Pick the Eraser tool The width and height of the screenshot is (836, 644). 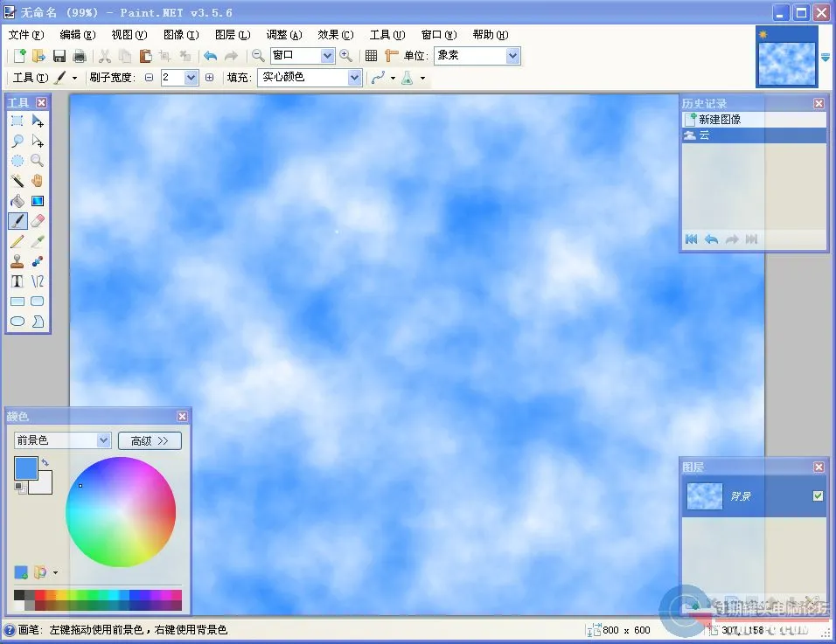38,221
